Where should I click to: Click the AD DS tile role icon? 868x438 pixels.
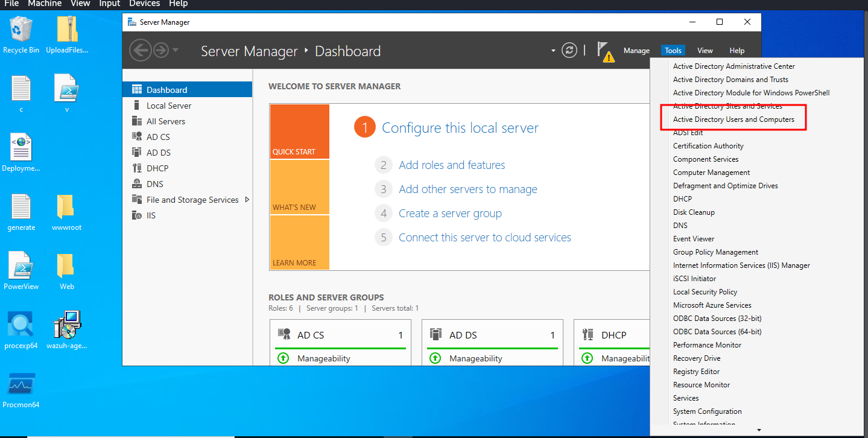tap(436, 334)
